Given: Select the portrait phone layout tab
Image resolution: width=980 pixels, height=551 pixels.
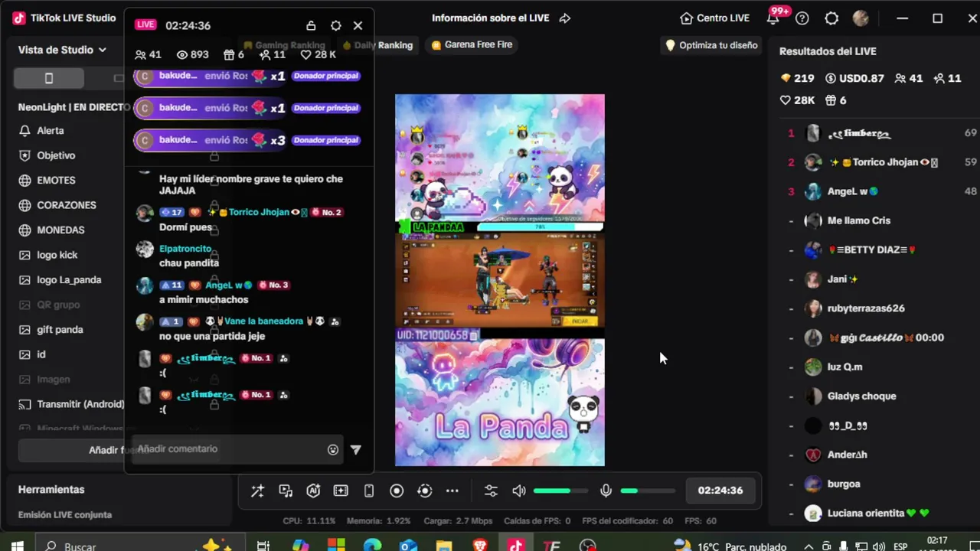Looking at the screenshot, I should pyautogui.click(x=49, y=78).
